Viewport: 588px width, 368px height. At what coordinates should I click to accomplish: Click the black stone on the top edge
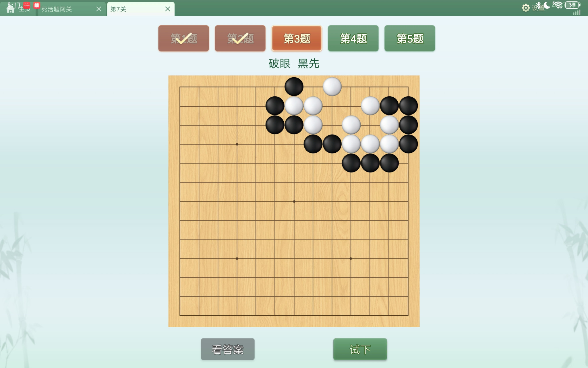(x=294, y=87)
